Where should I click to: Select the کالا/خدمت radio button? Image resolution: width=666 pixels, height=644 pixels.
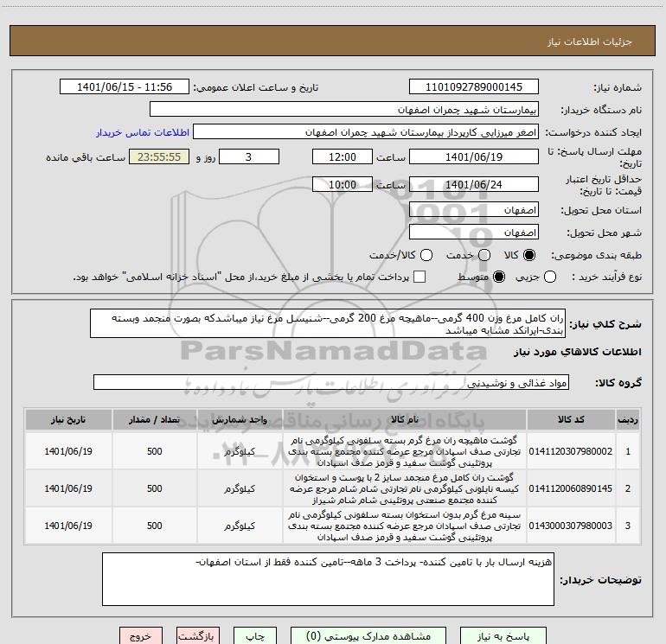click(x=426, y=255)
